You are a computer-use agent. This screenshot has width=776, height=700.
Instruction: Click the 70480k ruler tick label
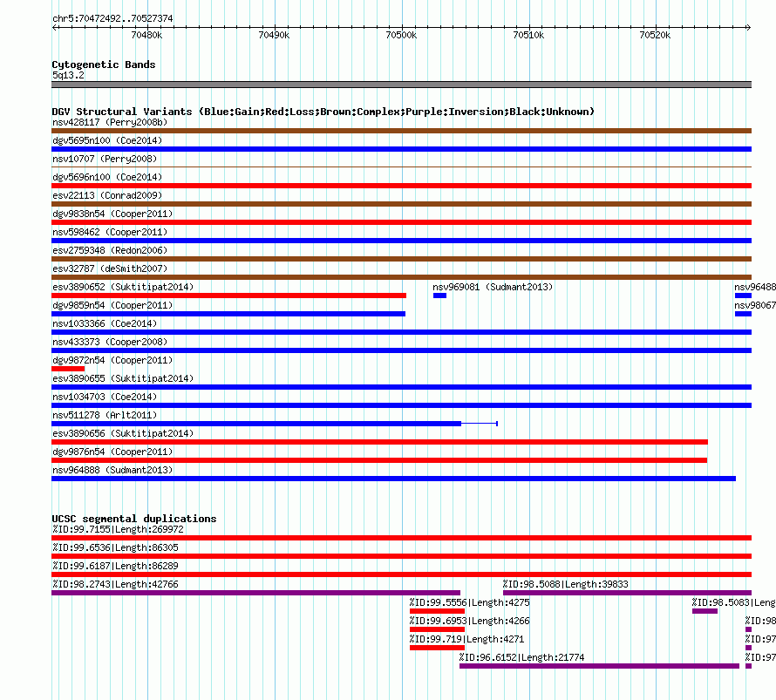pos(146,35)
